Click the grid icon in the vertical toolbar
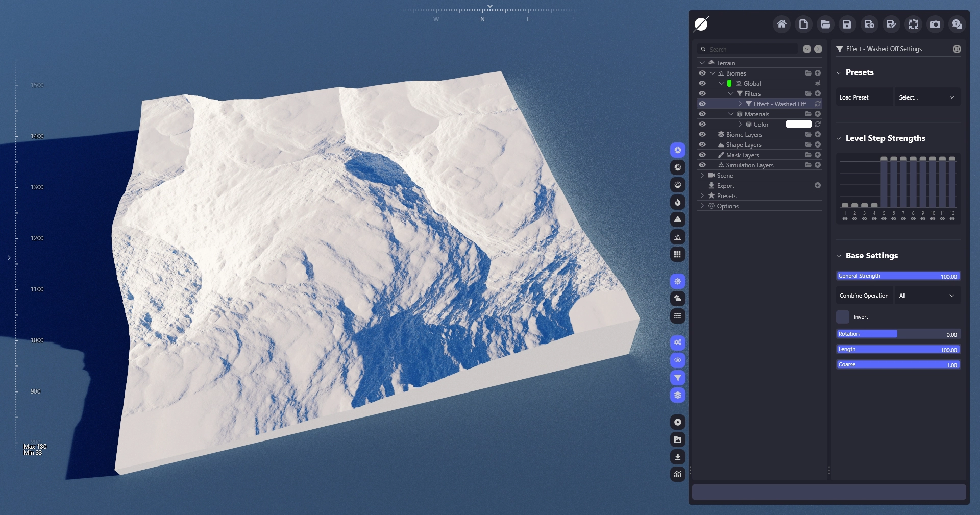This screenshot has height=515, width=980. click(677, 254)
